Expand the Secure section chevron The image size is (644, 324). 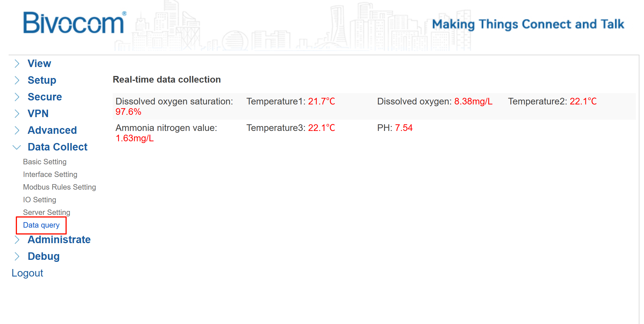pyautogui.click(x=17, y=97)
